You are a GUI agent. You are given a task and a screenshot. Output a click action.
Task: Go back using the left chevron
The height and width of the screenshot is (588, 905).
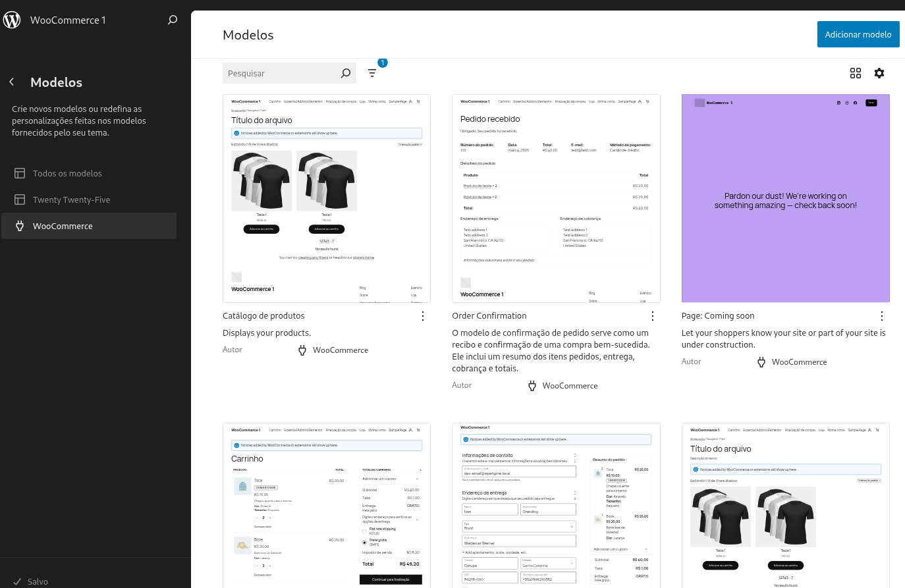[x=12, y=82]
